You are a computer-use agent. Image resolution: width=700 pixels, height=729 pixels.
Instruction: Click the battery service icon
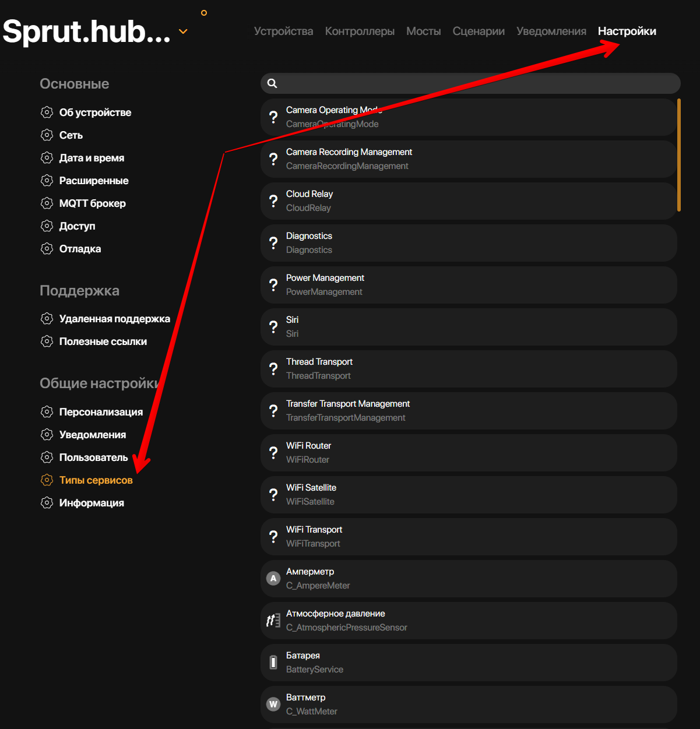point(273,663)
